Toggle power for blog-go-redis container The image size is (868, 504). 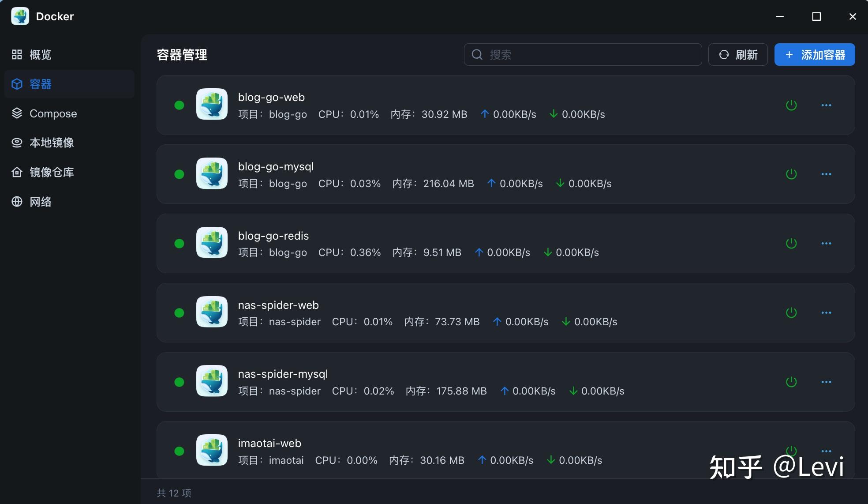pyautogui.click(x=791, y=243)
